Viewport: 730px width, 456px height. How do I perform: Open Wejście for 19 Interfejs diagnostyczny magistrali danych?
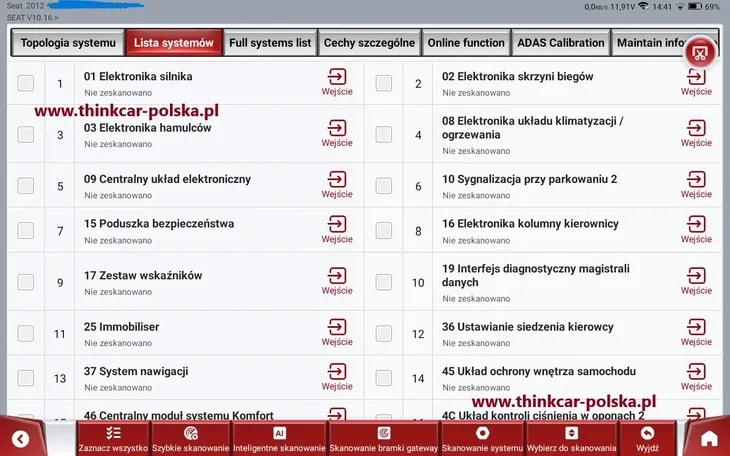[x=696, y=281]
